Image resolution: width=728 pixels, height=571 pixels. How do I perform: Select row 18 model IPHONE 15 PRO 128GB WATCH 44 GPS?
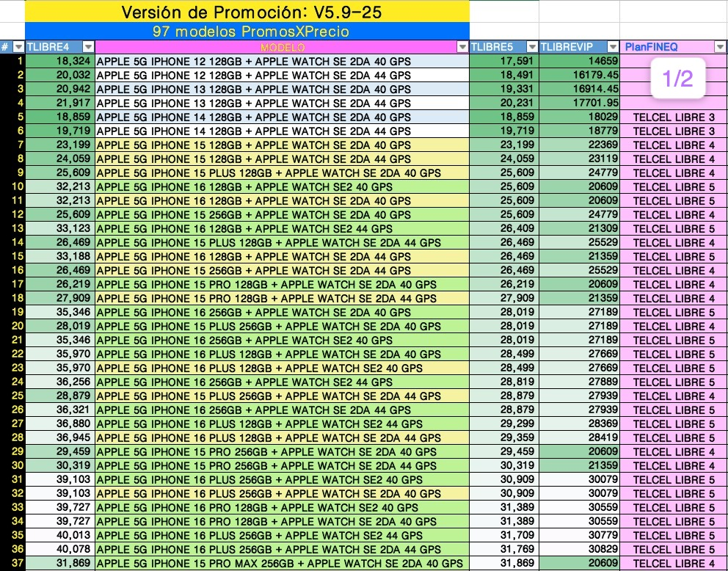click(283, 298)
